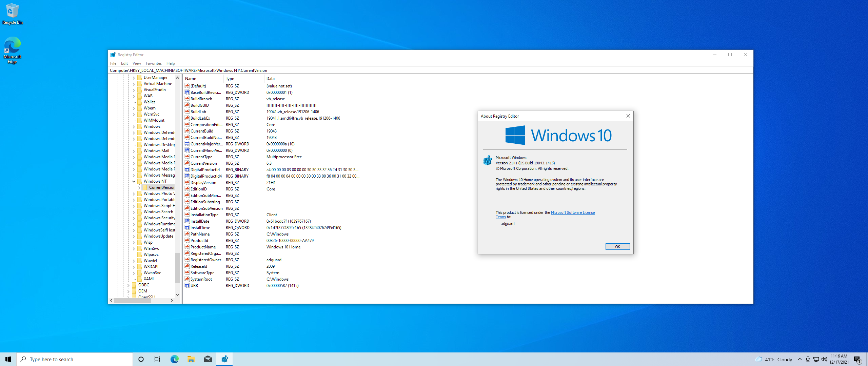Select the SystemRoot value row

coord(272,279)
